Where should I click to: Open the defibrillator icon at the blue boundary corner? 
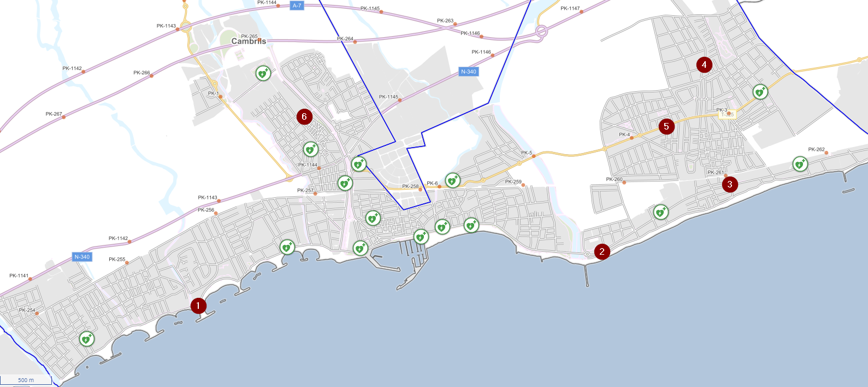(359, 163)
